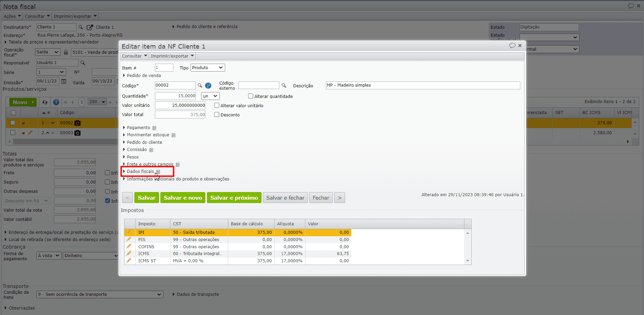The width and height of the screenshot is (644, 315).
Task: Click the Impostos table scroll down arrow
Action: point(467,261)
